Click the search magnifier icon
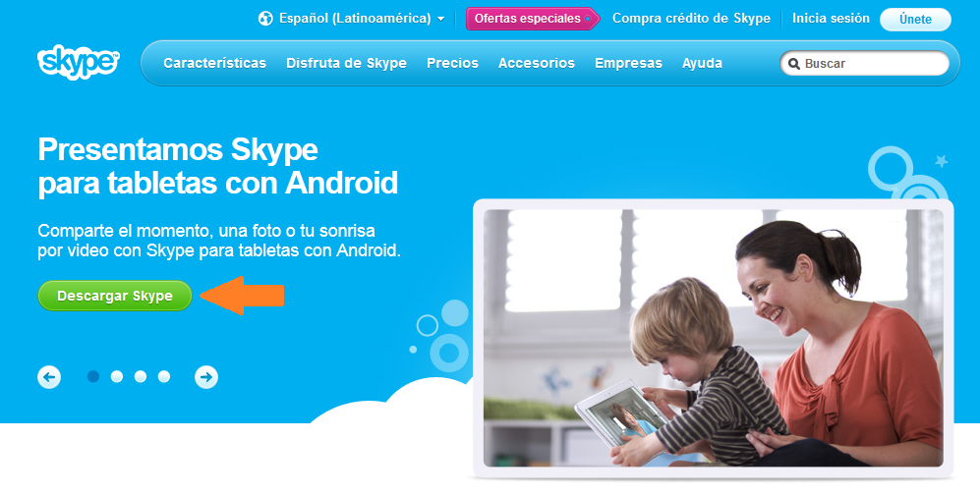 click(x=794, y=64)
